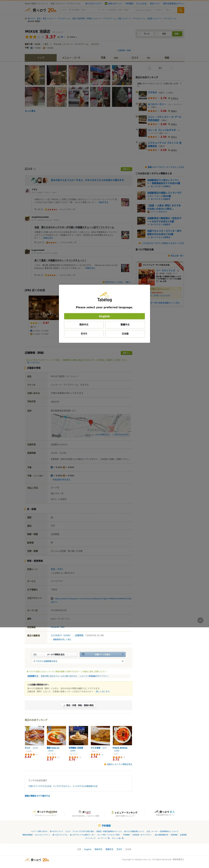Open the Google map preview of the address
This screenshot has width=209, height=868.
coord(91,425)
